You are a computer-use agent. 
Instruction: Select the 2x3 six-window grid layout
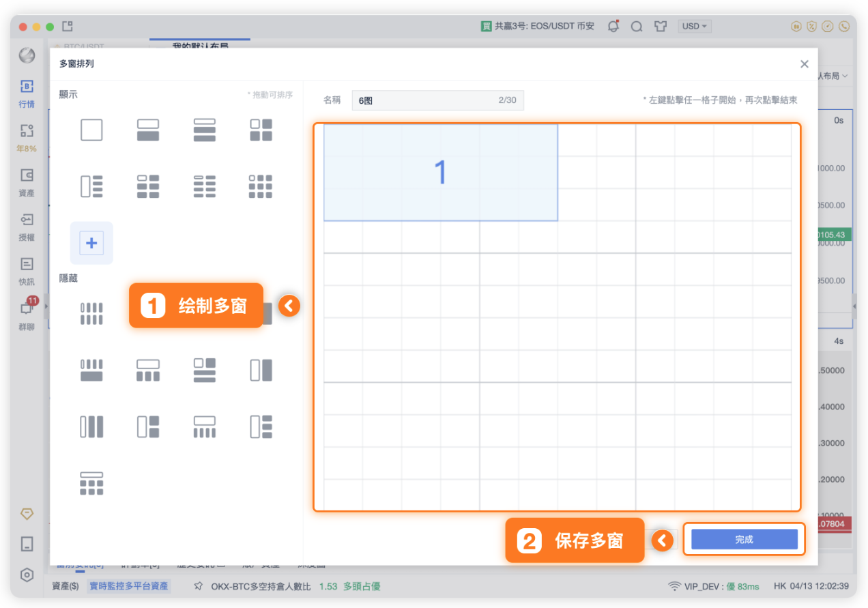(148, 186)
